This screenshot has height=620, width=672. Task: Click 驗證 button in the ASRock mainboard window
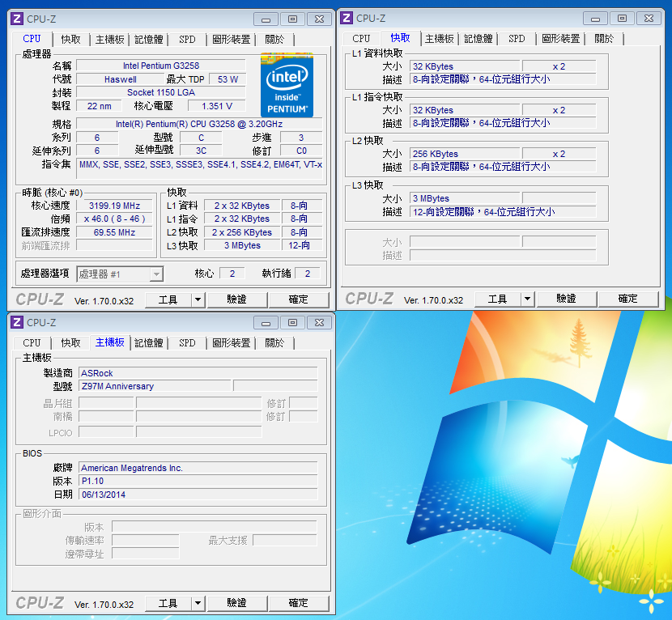(237, 603)
